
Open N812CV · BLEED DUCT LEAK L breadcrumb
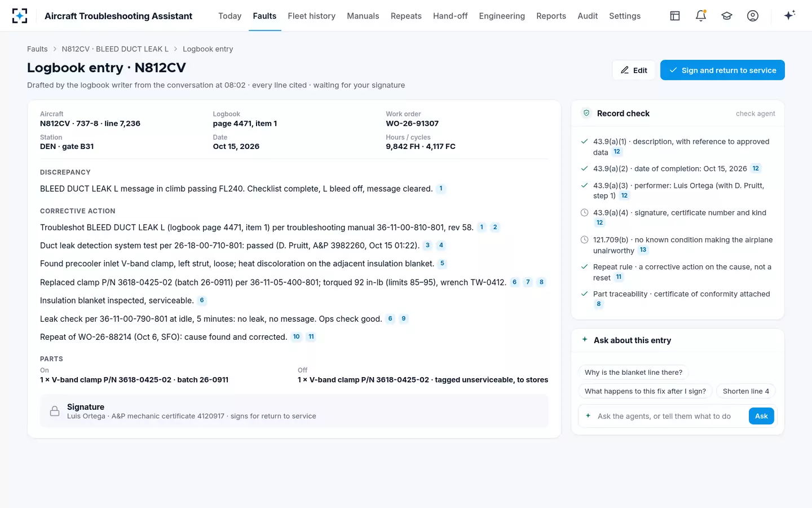115,49
